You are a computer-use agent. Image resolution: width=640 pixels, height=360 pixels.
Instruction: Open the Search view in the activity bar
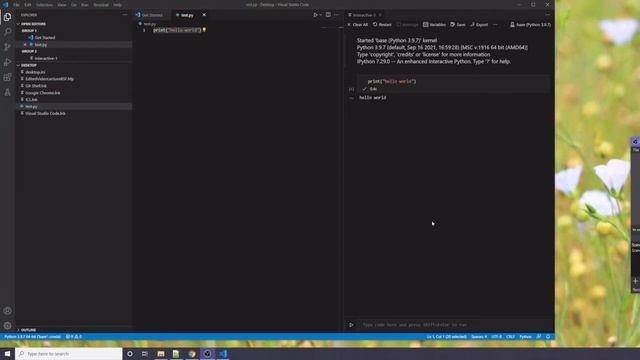click(7, 31)
